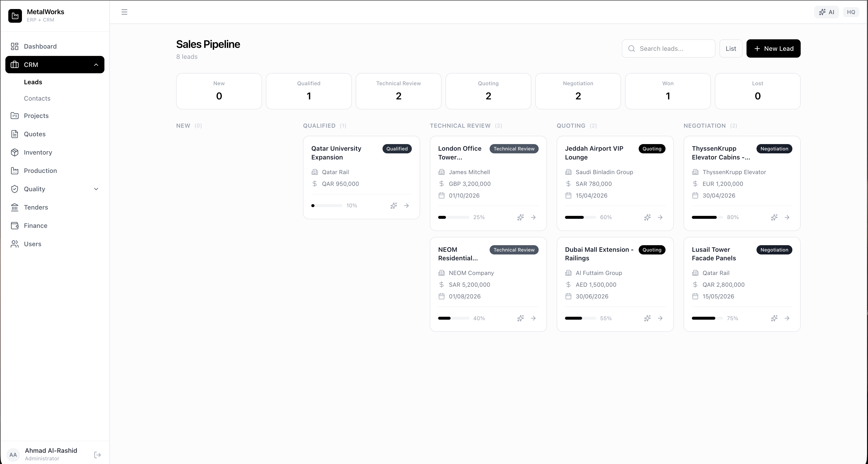
Task: Click AI sparkle icon on Qatar University Expansion card
Action: [x=394, y=205]
